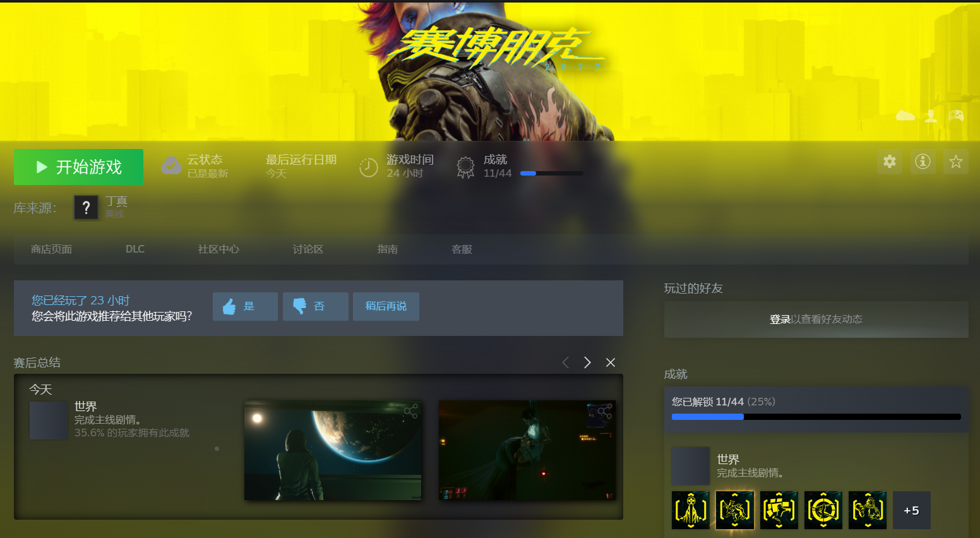Click the small achievement progress bar beside 11/44

coord(552,173)
